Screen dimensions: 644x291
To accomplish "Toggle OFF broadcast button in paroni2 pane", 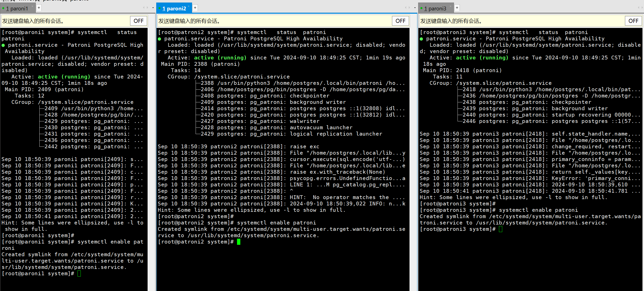I will click(400, 21).
